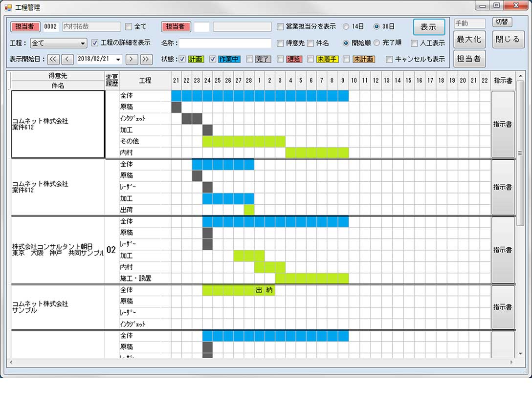Enable 営業担当分を表示 checkbox
Image resolution: width=532 pixels, height=409 pixels.
(x=280, y=26)
